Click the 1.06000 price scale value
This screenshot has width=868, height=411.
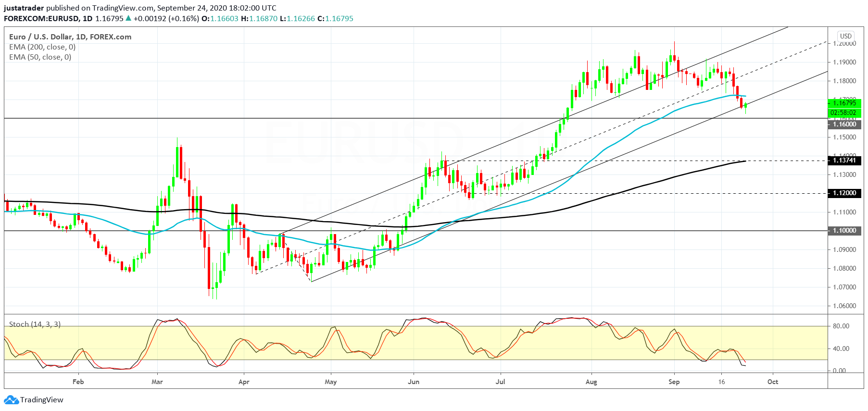coord(844,306)
